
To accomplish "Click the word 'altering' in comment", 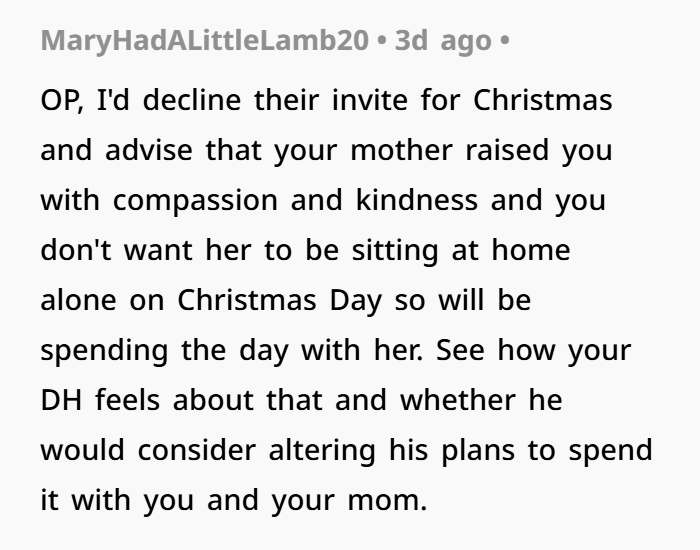I will [322, 450].
